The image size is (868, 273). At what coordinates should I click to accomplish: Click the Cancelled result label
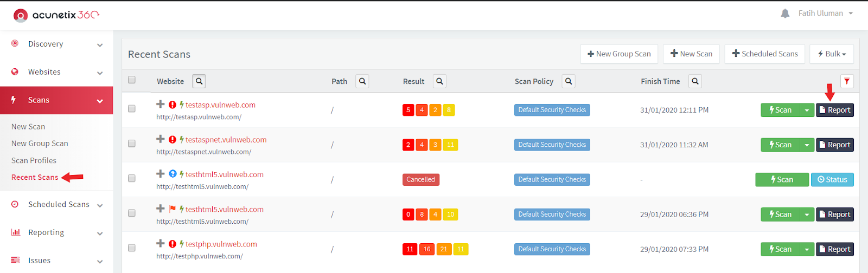[x=421, y=179]
